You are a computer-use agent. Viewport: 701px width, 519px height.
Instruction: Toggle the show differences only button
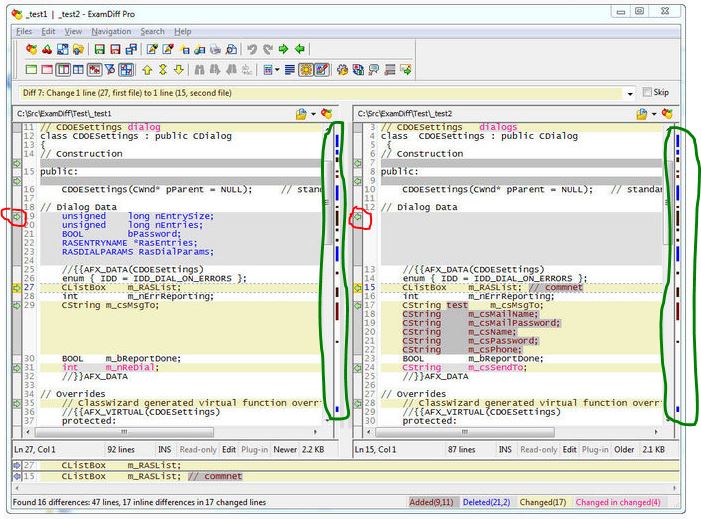94,70
